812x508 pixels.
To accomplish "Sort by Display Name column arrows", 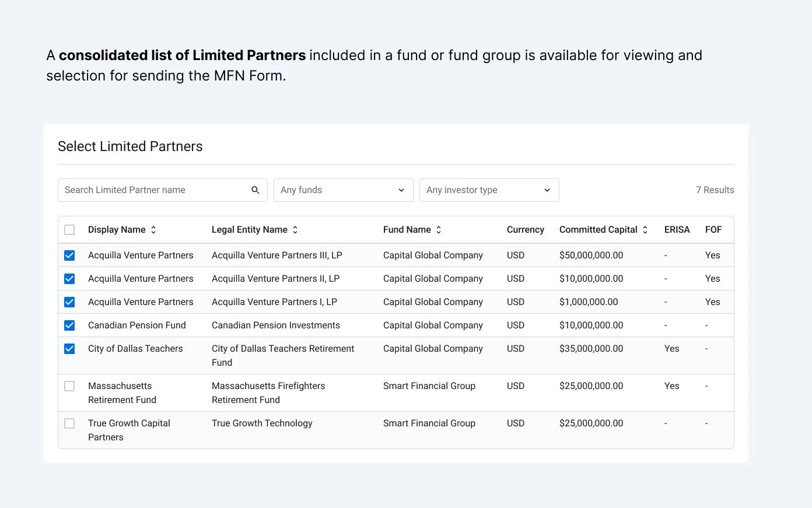I will (153, 230).
